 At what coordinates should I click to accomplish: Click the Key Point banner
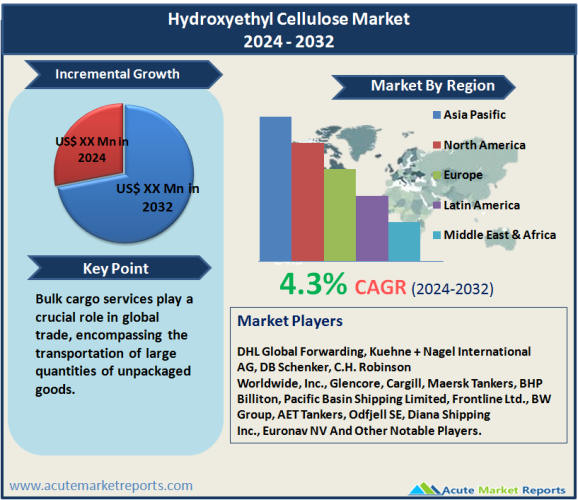[119, 268]
